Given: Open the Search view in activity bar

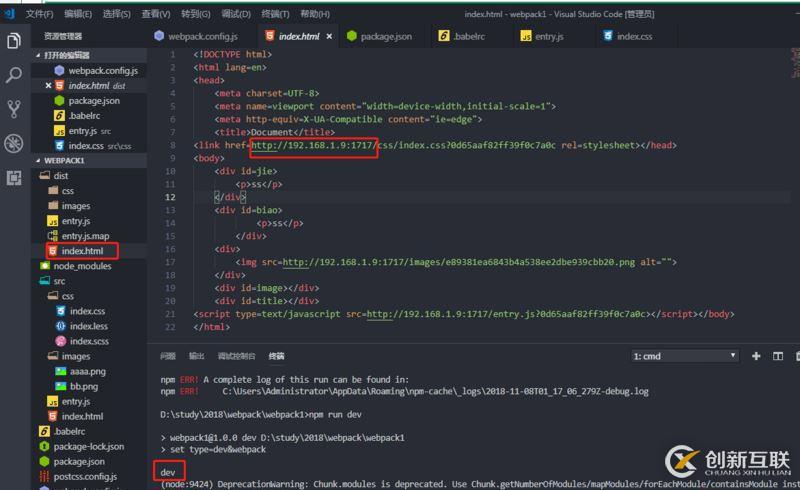Looking at the screenshot, I should 14,75.
